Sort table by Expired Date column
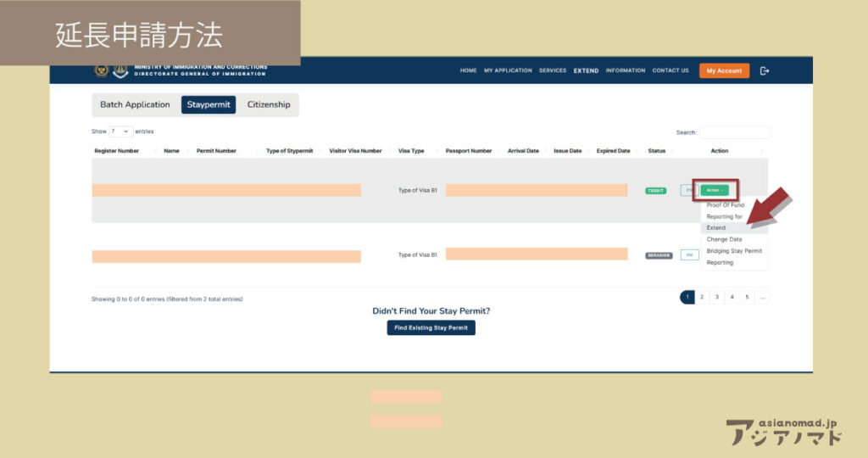The image size is (868, 458). click(613, 151)
